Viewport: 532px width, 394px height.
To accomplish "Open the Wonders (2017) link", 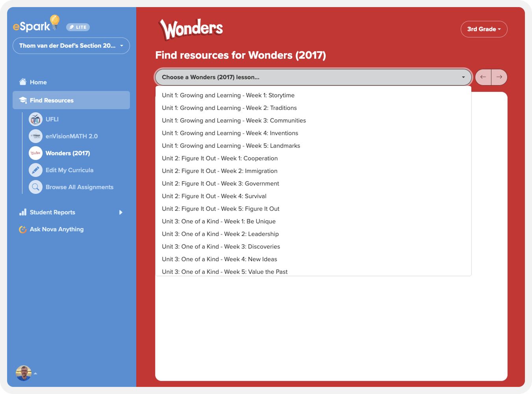I will coord(68,153).
